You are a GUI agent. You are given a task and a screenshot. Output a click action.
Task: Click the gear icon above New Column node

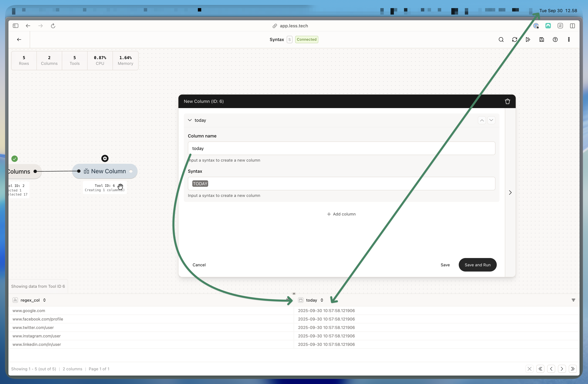pos(105,158)
